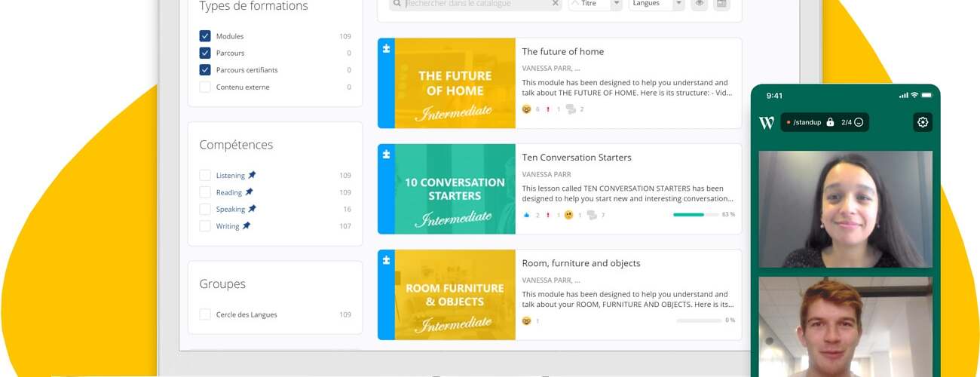Open Room Furniture & Objects thumbnail
This screenshot has height=377, width=980.
[455, 295]
